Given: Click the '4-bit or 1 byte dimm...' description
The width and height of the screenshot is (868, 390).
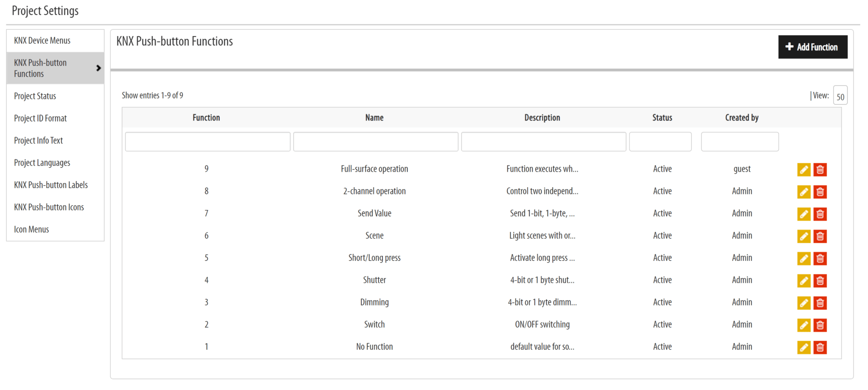Looking at the screenshot, I should pos(542,302).
